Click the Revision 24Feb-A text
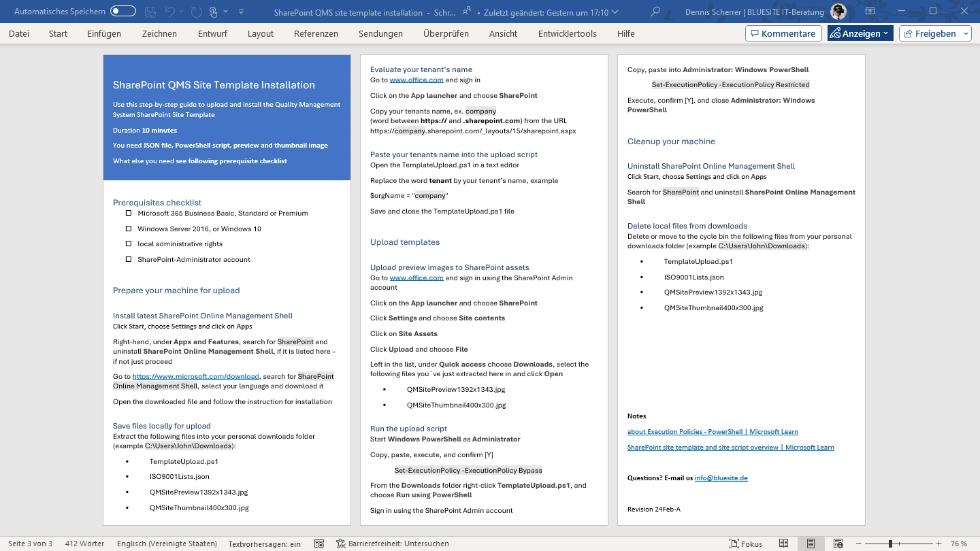 click(654, 509)
